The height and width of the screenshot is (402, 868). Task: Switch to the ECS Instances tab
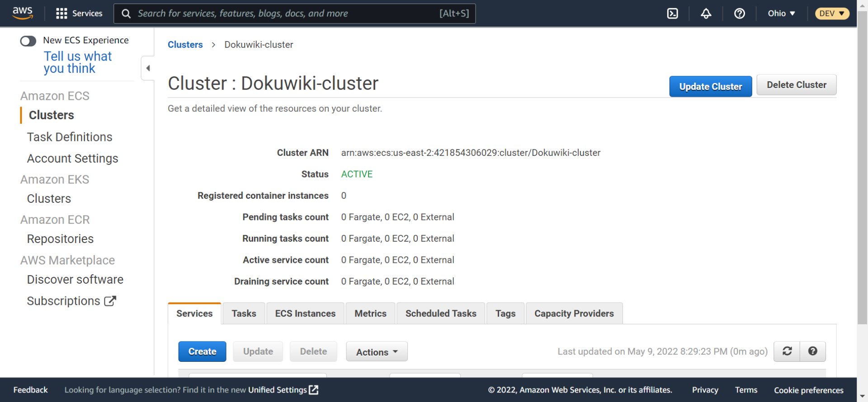click(x=306, y=313)
